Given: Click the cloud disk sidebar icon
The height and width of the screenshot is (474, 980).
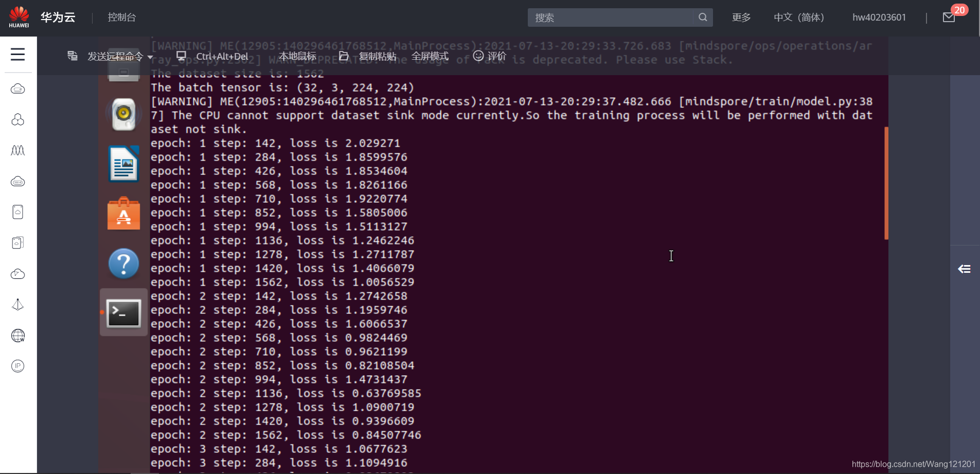Looking at the screenshot, I should (x=18, y=181).
